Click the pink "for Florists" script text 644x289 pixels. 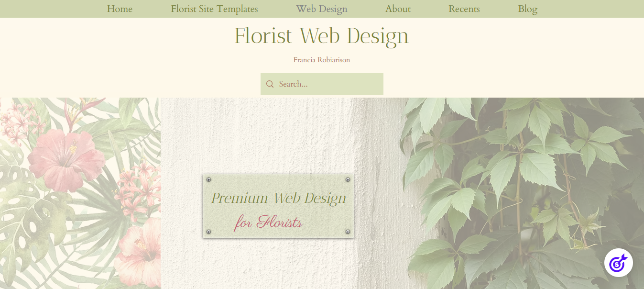coord(268,222)
